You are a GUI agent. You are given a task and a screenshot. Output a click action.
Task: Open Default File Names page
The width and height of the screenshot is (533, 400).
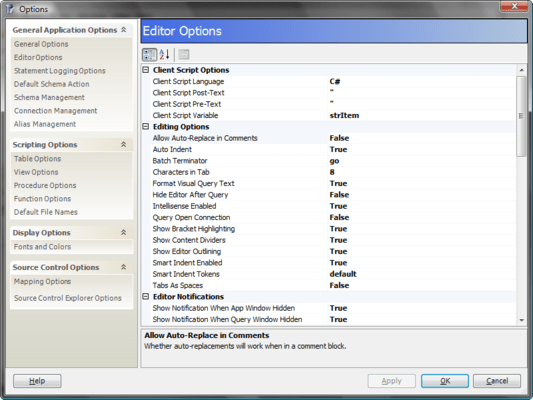(46, 212)
